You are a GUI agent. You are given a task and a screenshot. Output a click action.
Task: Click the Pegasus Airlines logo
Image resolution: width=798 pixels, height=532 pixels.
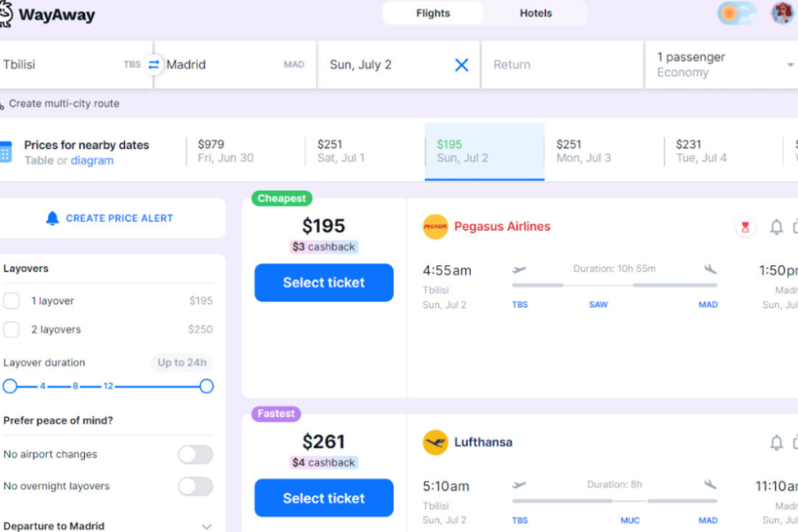(435, 227)
